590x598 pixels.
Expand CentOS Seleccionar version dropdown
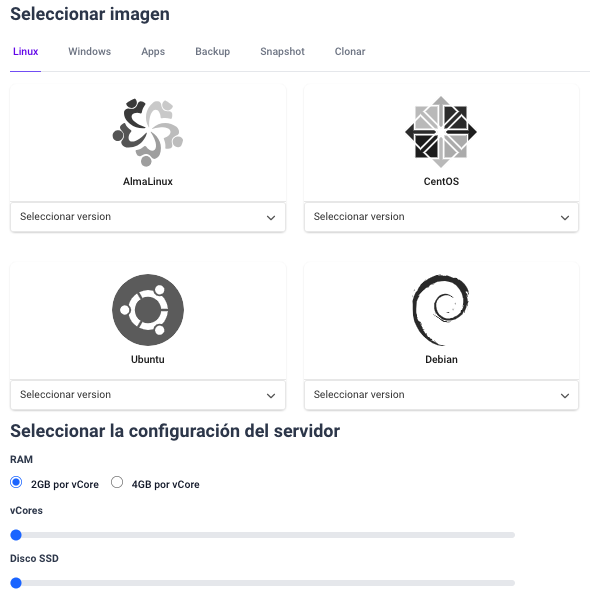(441, 217)
